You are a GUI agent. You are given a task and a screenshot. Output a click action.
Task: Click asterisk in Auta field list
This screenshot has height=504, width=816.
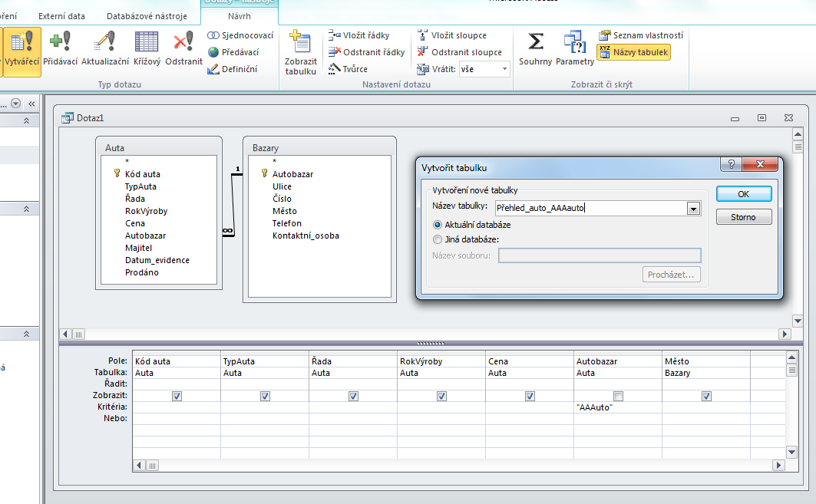coord(127,162)
